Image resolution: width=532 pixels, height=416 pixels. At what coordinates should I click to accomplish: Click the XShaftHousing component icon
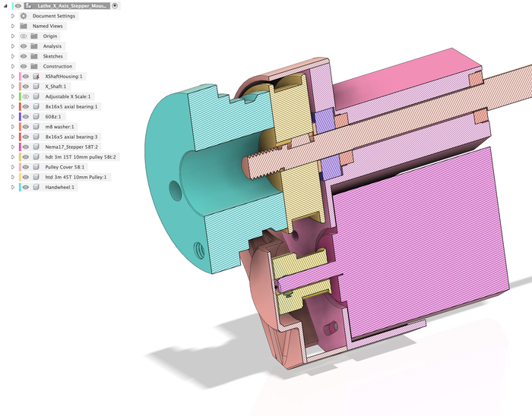(36, 77)
